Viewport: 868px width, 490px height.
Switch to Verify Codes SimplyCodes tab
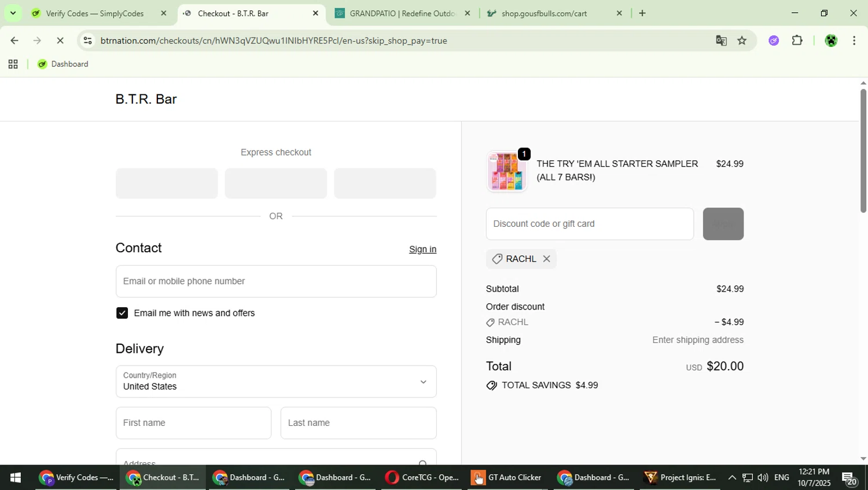(95, 13)
